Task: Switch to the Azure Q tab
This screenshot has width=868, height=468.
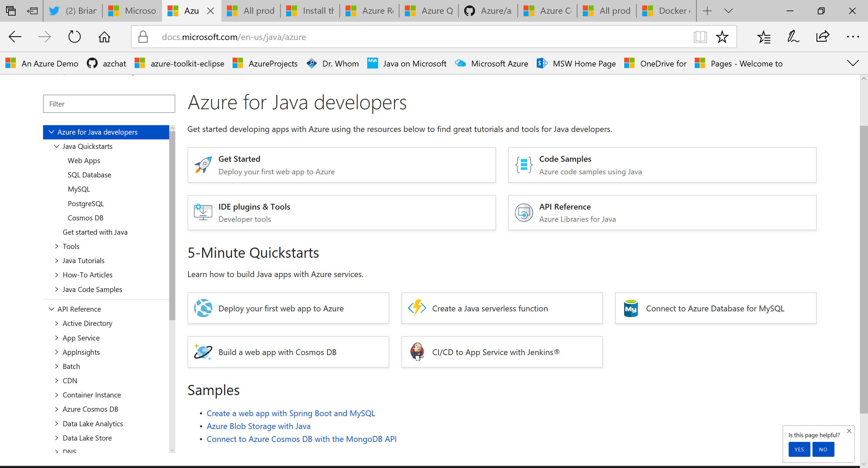Action: point(429,11)
